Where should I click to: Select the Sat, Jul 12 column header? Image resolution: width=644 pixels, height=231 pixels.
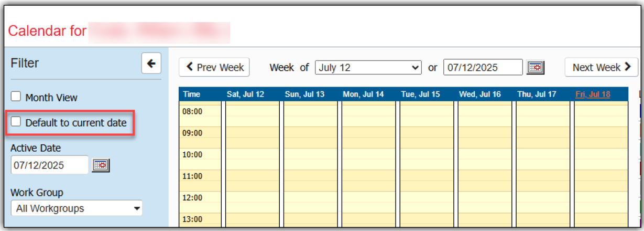pyautogui.click(x=245, y=94)
